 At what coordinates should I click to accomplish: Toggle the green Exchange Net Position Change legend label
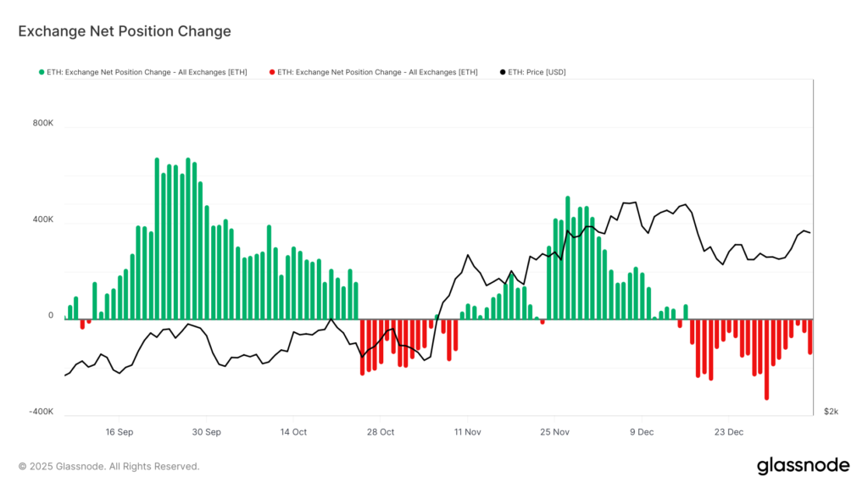[x=147, y=72]
